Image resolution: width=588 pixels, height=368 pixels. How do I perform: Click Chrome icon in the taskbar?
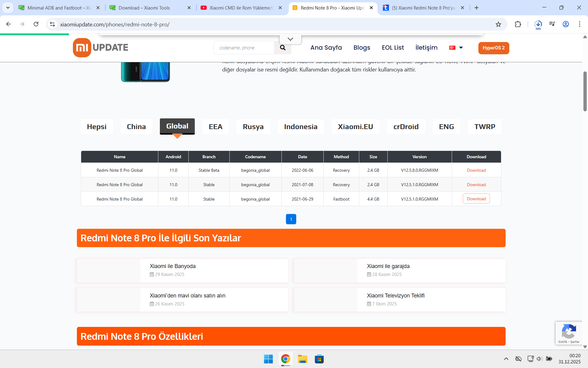[x=285, y=359]
